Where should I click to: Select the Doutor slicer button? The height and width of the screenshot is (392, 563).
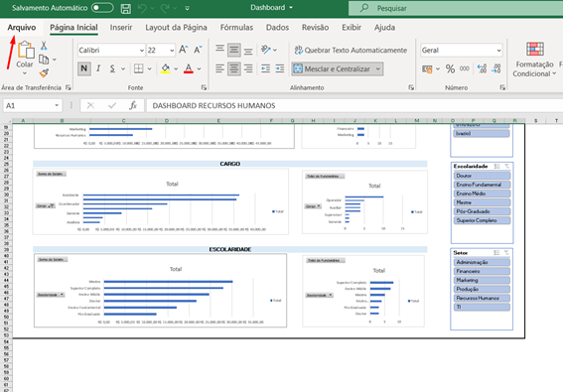click(x=482, y=176)
